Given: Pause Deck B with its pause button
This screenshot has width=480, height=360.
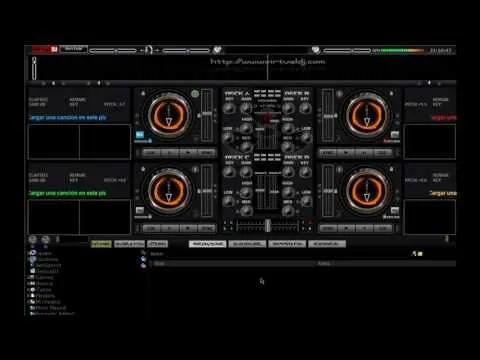Looking at the screenshot, I should click(x=364, y=153).
